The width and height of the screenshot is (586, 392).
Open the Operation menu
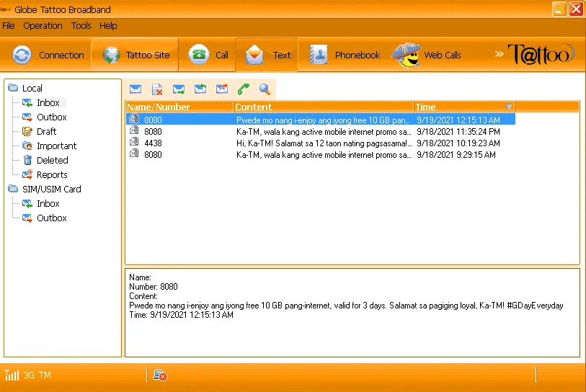tap(43, 26)
